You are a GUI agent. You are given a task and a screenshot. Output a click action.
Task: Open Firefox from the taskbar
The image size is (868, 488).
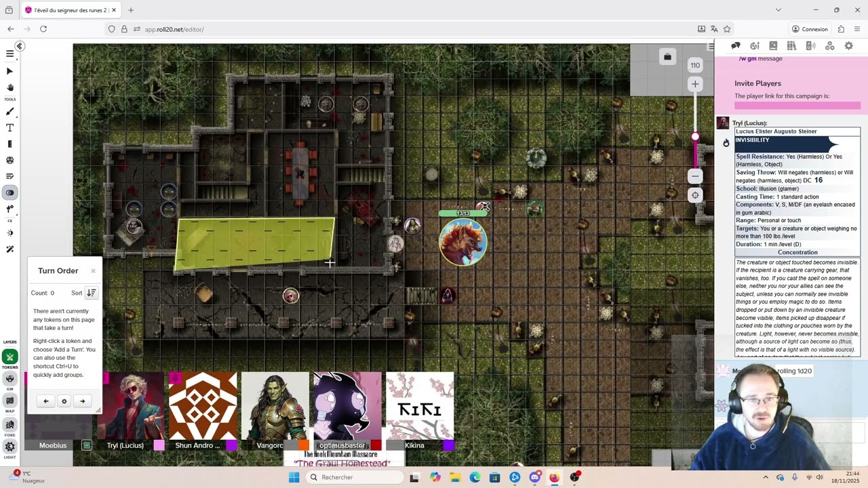click(x=554, y=477)
